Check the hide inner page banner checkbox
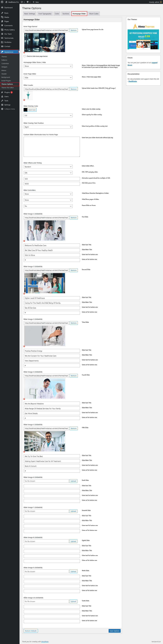This screenshot has height=644, width=163. tap(25, 56)
